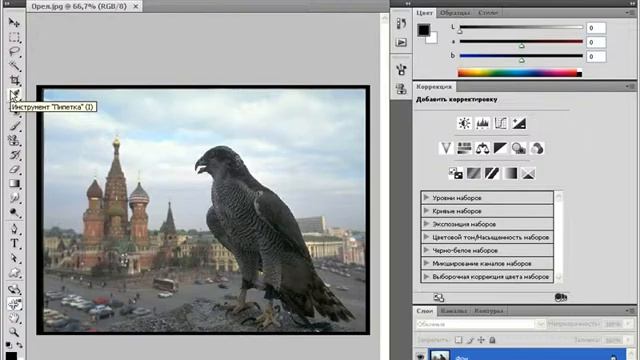Select the Zoom magnifier tool
This screenshot has height=360, width=640.
tap(14, 332)
